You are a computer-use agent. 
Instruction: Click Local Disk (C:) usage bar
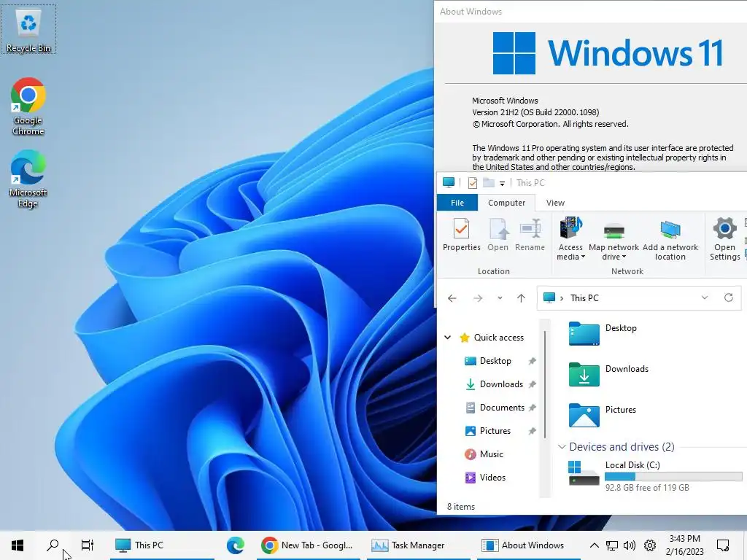(x=673, y=477)
